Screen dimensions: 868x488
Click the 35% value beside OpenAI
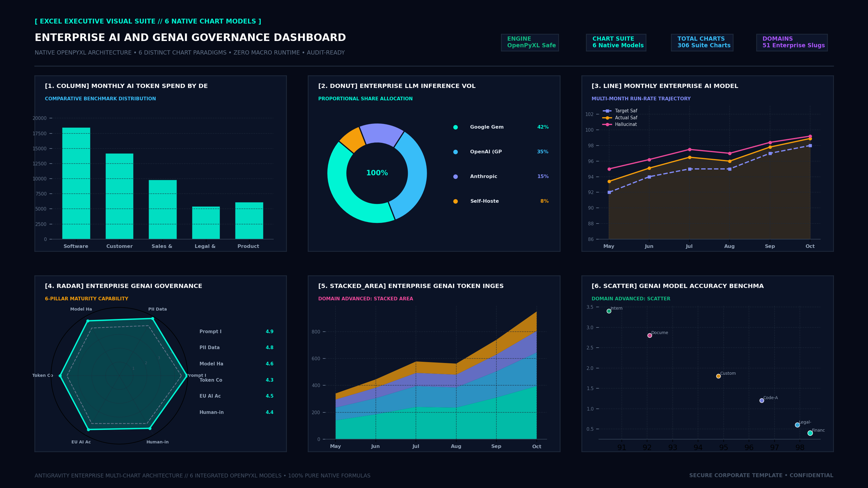pos(543,152)
